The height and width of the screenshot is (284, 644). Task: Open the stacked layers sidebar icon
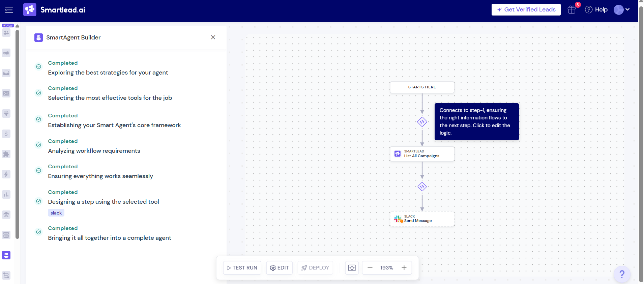6,215
